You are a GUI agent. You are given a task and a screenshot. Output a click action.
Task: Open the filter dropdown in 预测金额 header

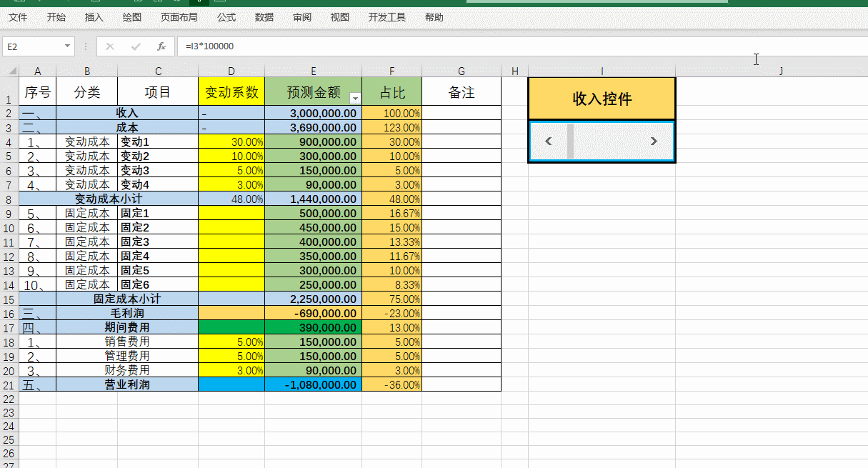click(x=355, y=99)
